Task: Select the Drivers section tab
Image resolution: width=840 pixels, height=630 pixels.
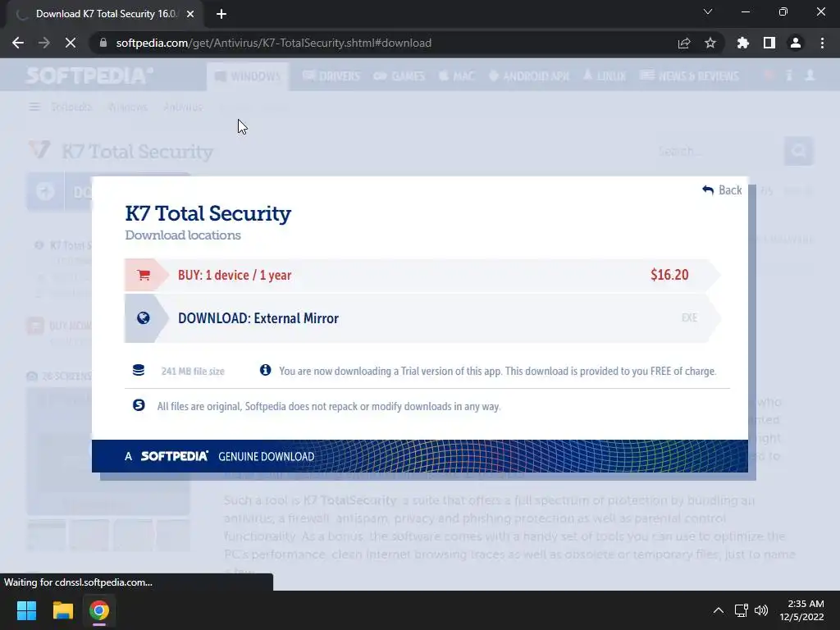Action: [331, 76]
